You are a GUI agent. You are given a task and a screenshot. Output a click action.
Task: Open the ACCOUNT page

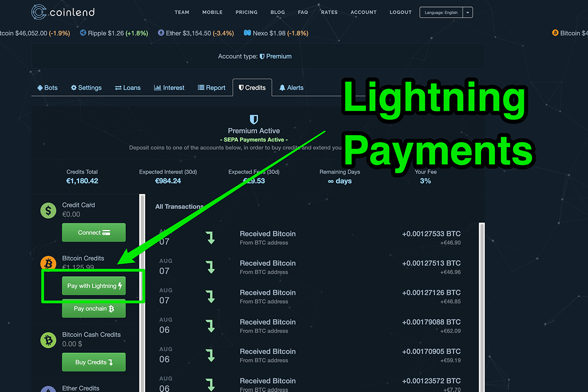pyautogui.click(x=364, y=12)
